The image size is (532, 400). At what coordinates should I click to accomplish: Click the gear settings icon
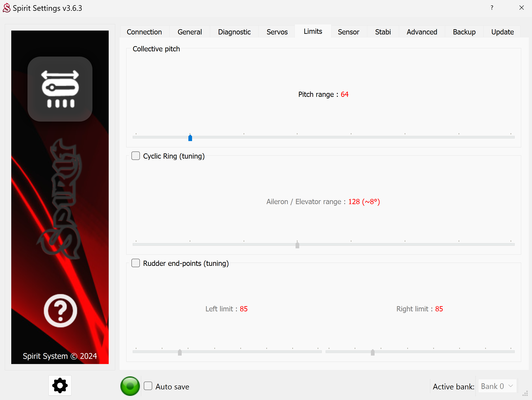click(x=60, y=385)
